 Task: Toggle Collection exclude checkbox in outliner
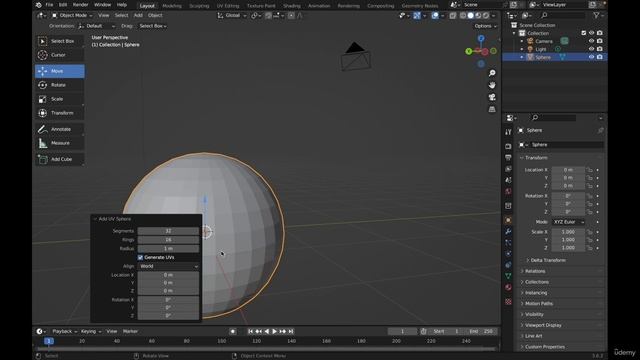point(584,33)
